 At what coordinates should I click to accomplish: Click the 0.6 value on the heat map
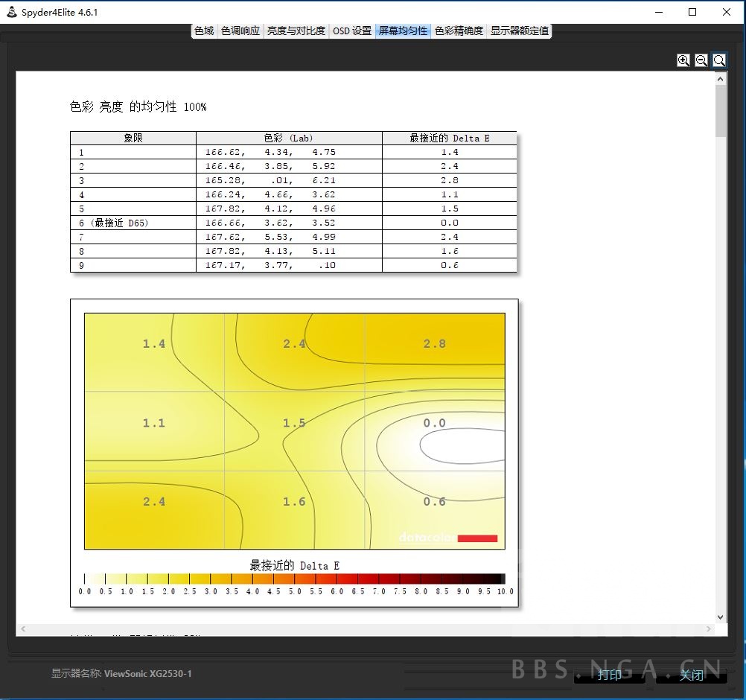point(434,502)
